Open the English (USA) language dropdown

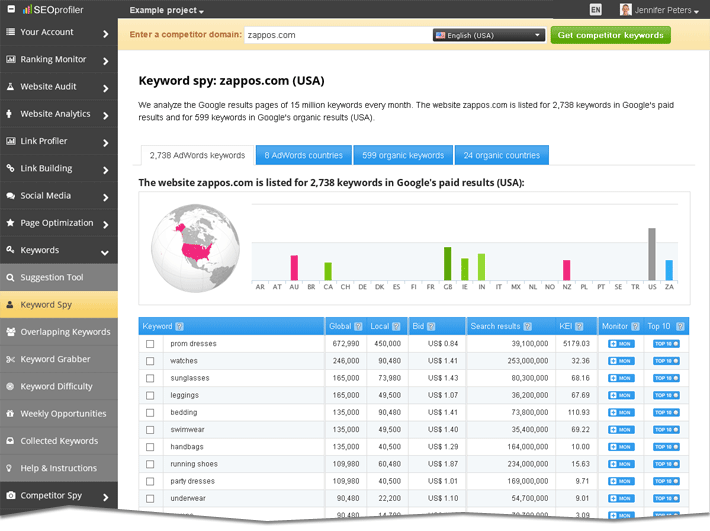(x=489, y=35)
